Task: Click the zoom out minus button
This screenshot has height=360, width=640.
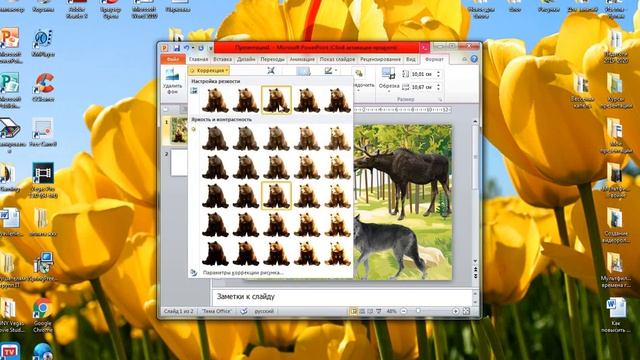Action: (x=403, y=311)
